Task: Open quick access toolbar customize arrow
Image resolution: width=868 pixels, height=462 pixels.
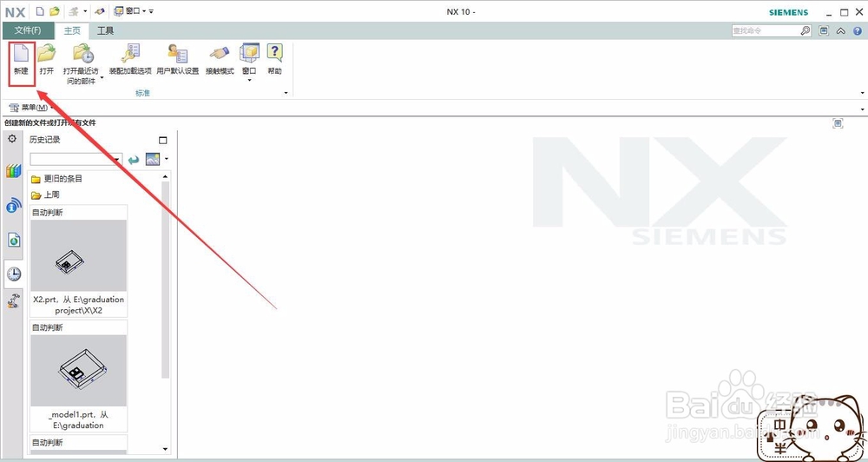Action: click(151, 11)
